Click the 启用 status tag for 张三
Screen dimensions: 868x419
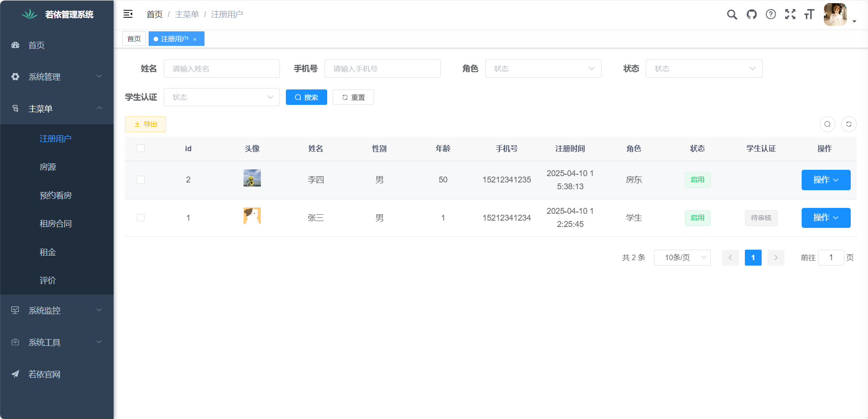pyautogui.click(x=698, y=218)
